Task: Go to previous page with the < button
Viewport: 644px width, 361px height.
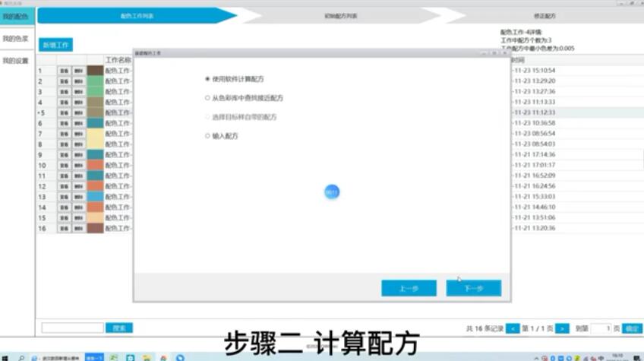Action: 513,328
